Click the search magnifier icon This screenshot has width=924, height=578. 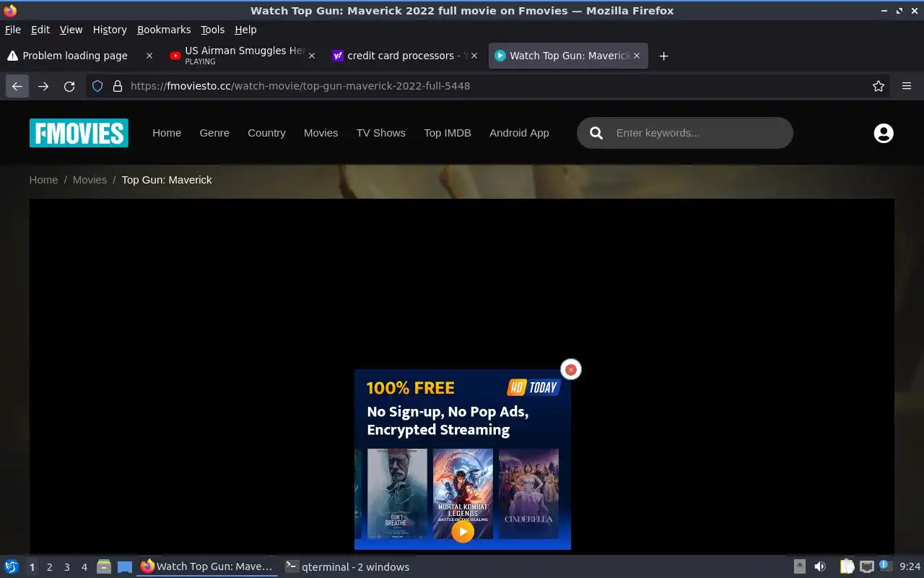tap(596, 133)
